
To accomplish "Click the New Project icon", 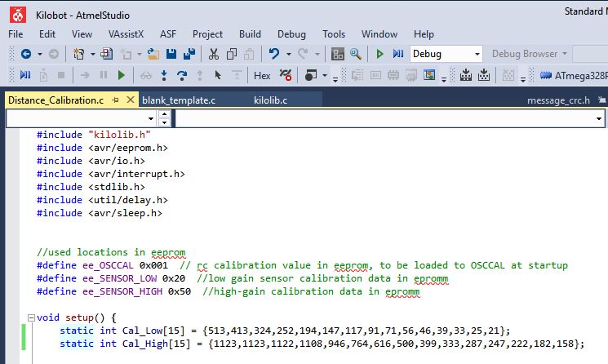I will tap(78, 54).
